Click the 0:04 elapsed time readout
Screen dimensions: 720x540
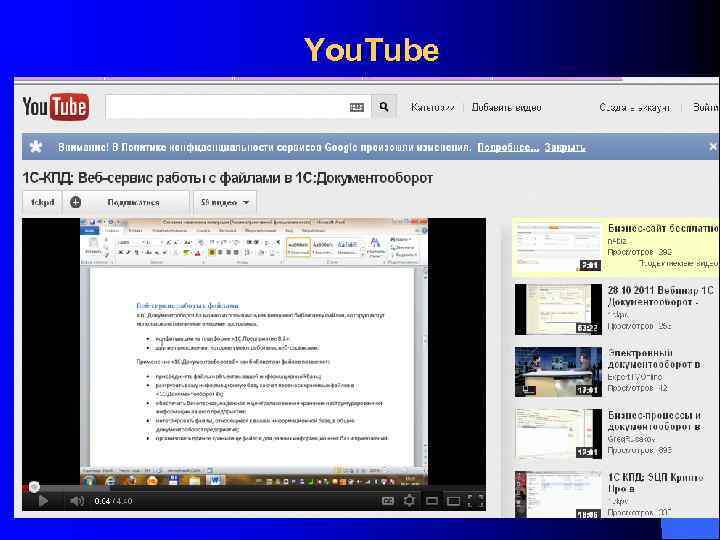(x=102, y=501)
